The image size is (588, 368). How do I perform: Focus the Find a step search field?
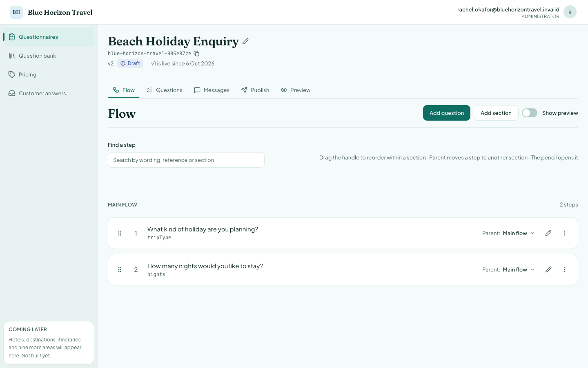(186, 160)
